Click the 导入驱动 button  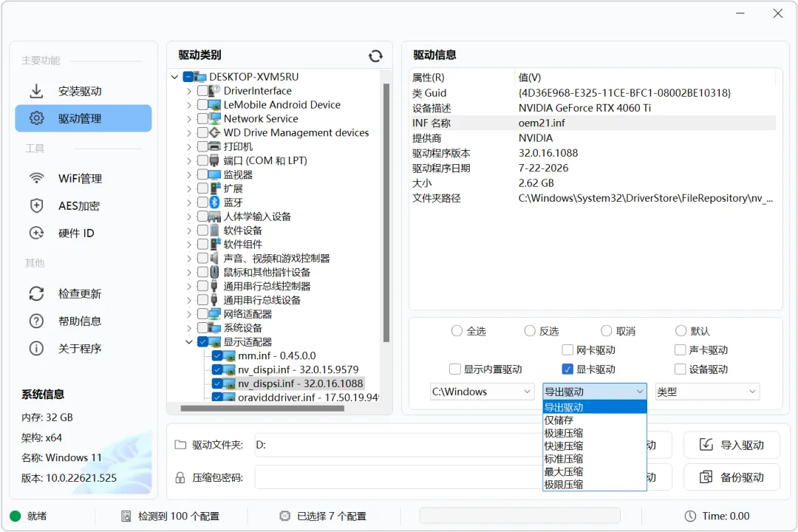pos(731,445)
